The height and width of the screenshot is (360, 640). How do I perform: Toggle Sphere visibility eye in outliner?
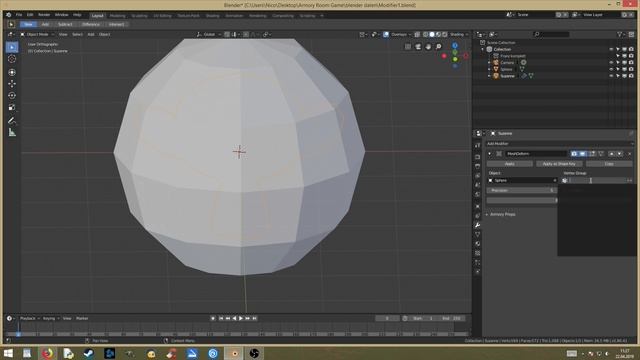(x=611, y=69)
